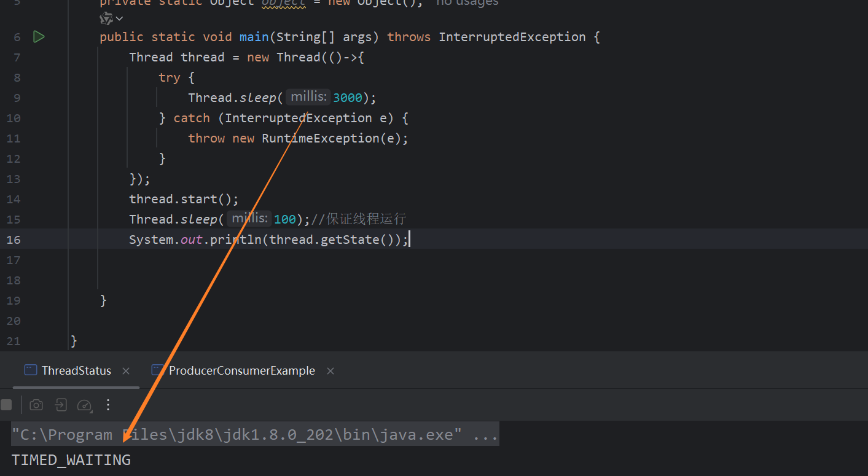This screenshot has width=868, height=476.
Task: Click the 3000 sleep value
Action: point(348,98)
